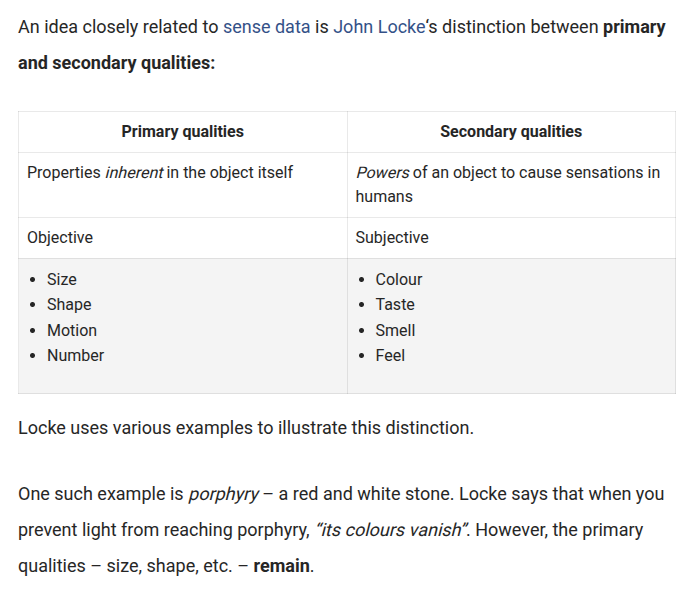685x600 pixels.
Task: Click the Size bullet item
Action: (x=62, y=279)
